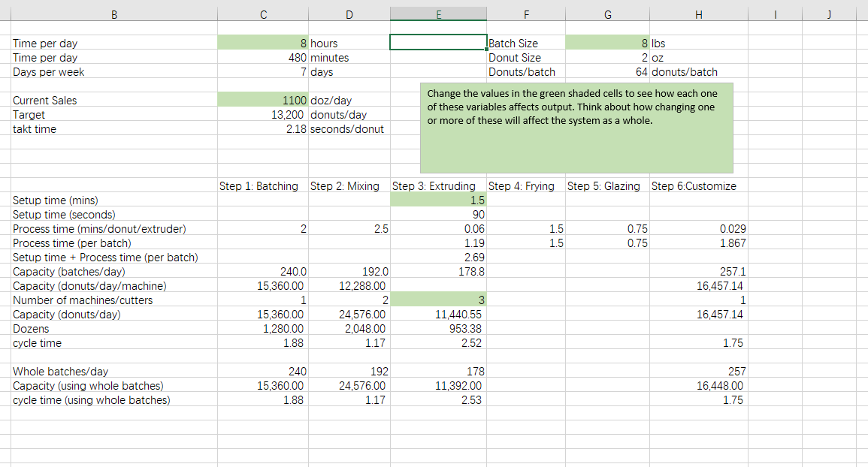The width and height of the screenshot is (868, 467).
Task: Select the Dozens value 953.38
Action: (438, 328)
